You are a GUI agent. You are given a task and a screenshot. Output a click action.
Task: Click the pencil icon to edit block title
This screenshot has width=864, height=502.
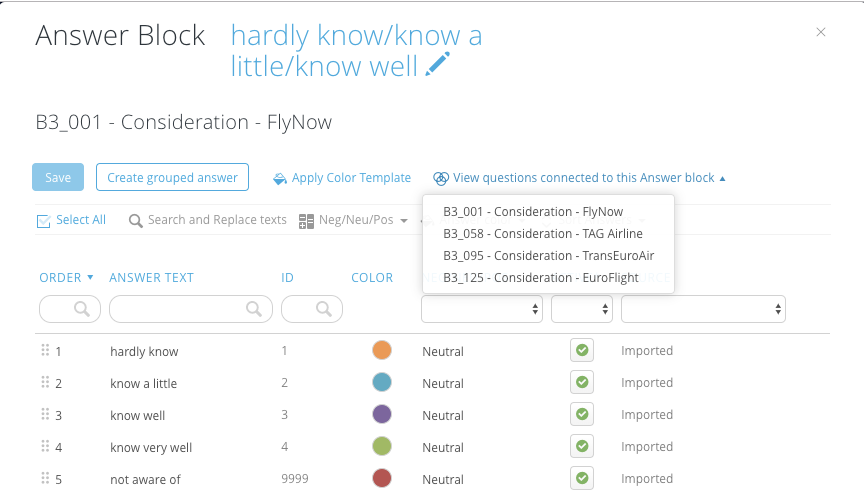point(438,64)
